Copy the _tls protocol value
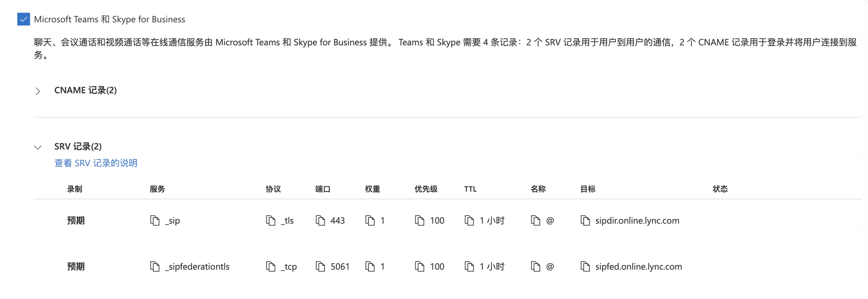Image resolution: width=868 pixels, height=299 pixels. (x=271, y=220)
